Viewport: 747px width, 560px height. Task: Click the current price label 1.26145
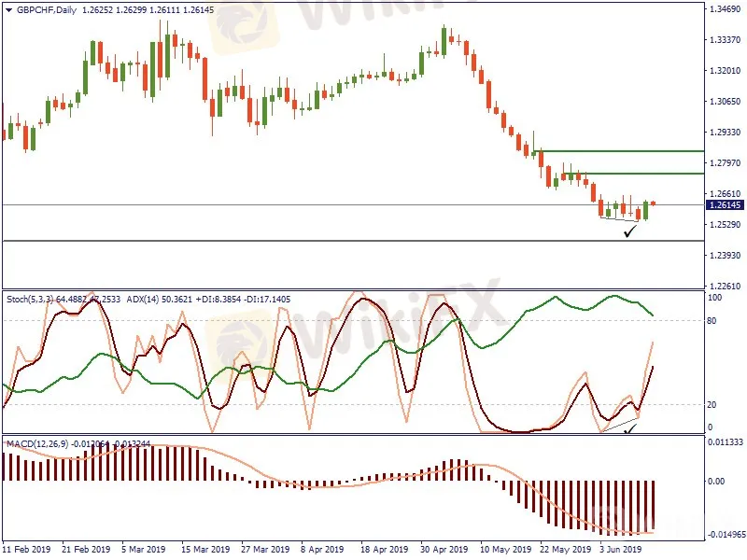[x=725, y=204]
